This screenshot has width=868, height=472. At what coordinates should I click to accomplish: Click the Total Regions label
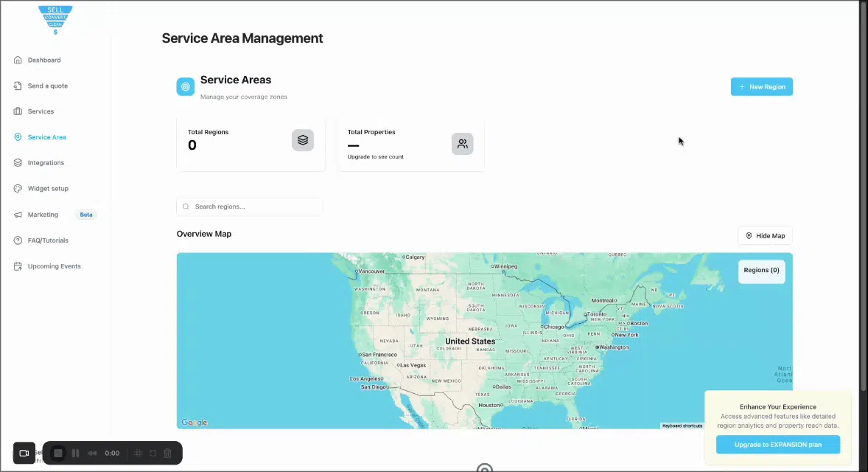tap(208, 132)
